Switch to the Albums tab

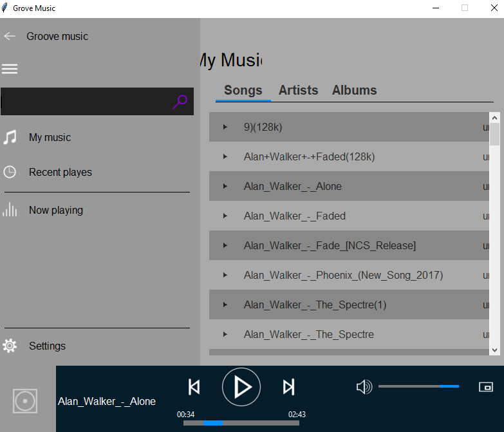354,90
